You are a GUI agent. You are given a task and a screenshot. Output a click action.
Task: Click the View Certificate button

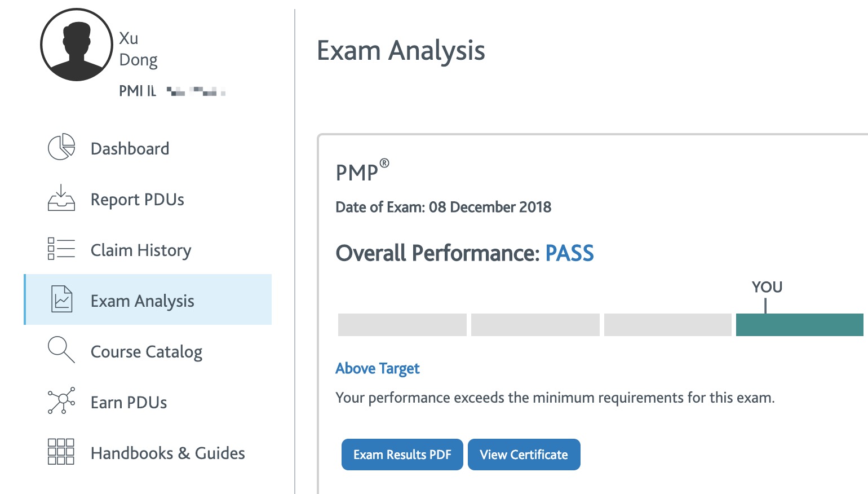[524, 455]
